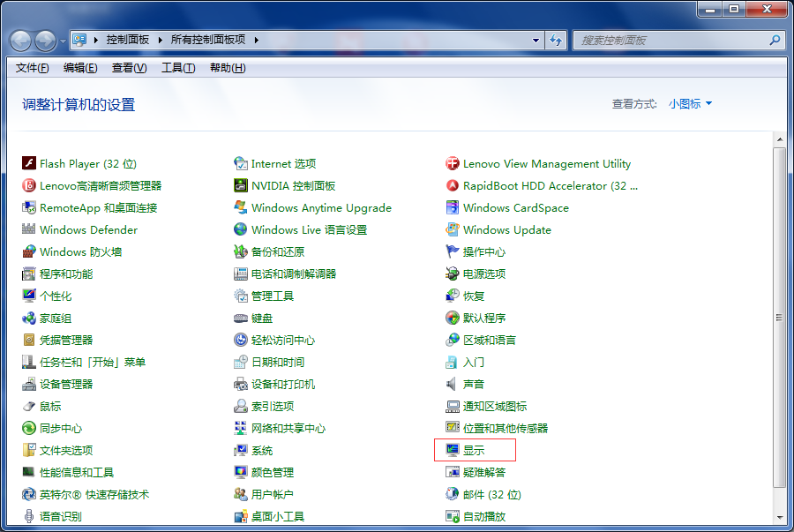This screenshot has height=532, width=794.
Task: Click the 电源选项 icon
Action: pyautogui.click(x=453, y=273)
